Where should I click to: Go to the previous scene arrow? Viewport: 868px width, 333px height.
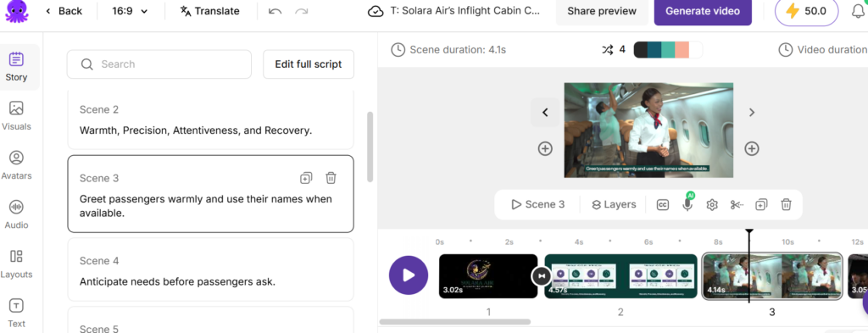[x=545, y=113]
